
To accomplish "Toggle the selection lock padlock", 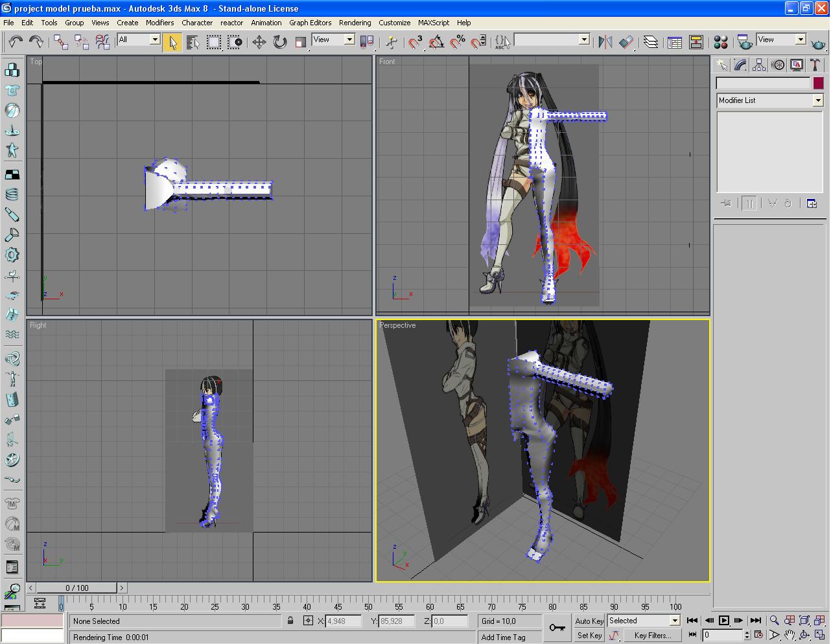I will tap(290, 621).
